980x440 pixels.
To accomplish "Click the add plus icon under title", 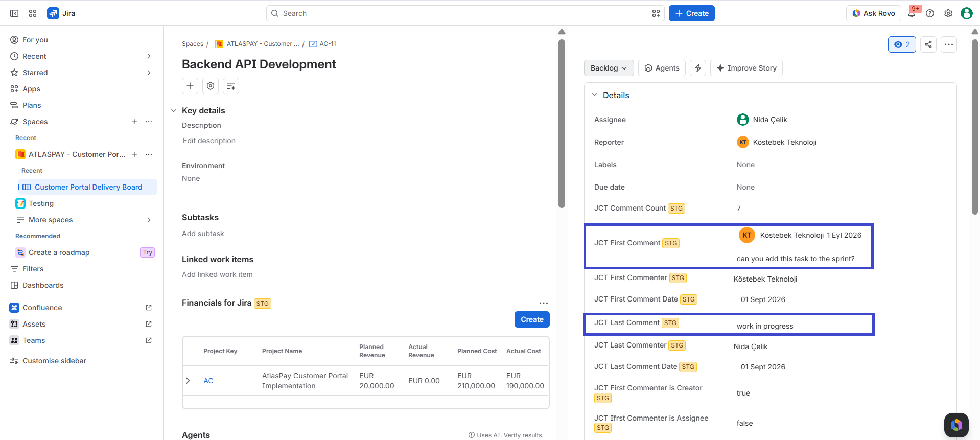I will point(190,86).
